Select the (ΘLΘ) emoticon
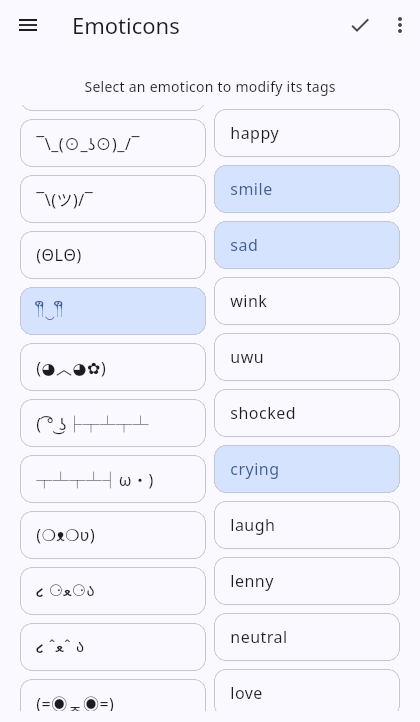This screenshot has height=722, width=420. click(x=113, y=255)
